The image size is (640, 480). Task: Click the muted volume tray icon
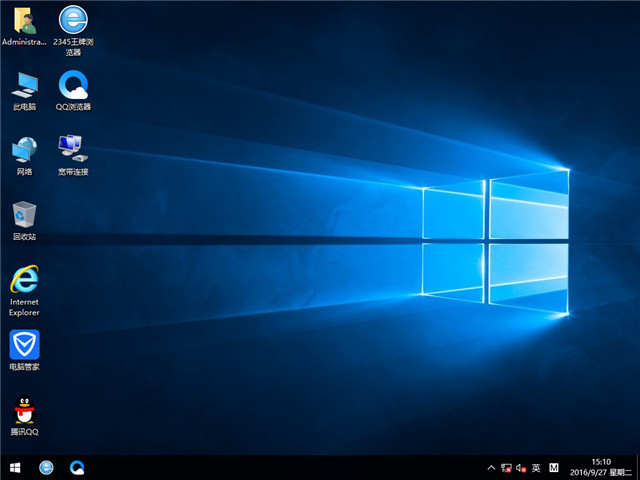(520, 467)
